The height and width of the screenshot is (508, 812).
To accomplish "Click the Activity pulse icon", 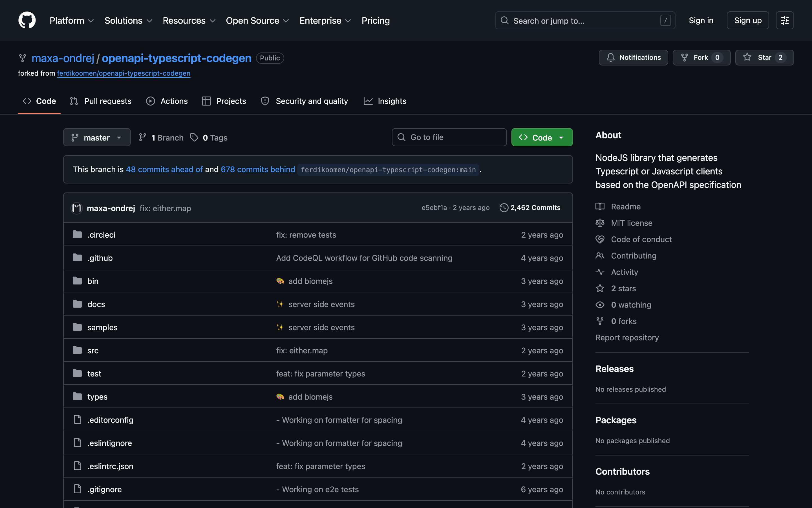I will click(x=600, y=272).
